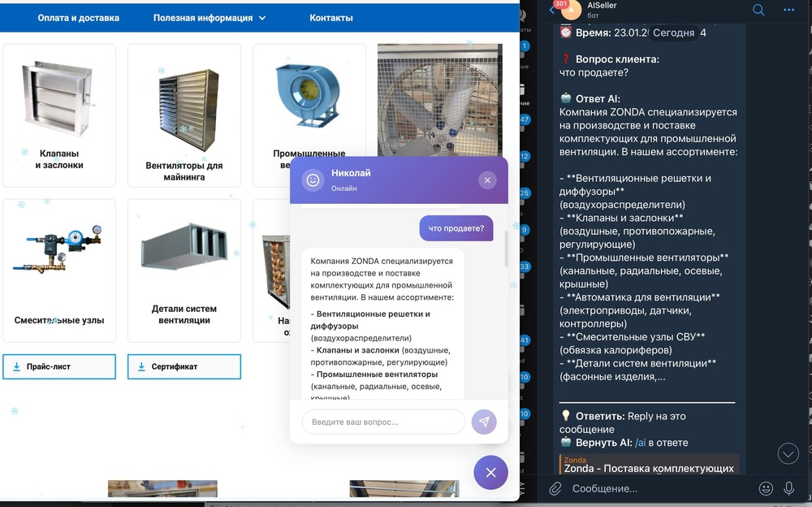
Task: Download the Сертификат document
Action: click(184, 366)
